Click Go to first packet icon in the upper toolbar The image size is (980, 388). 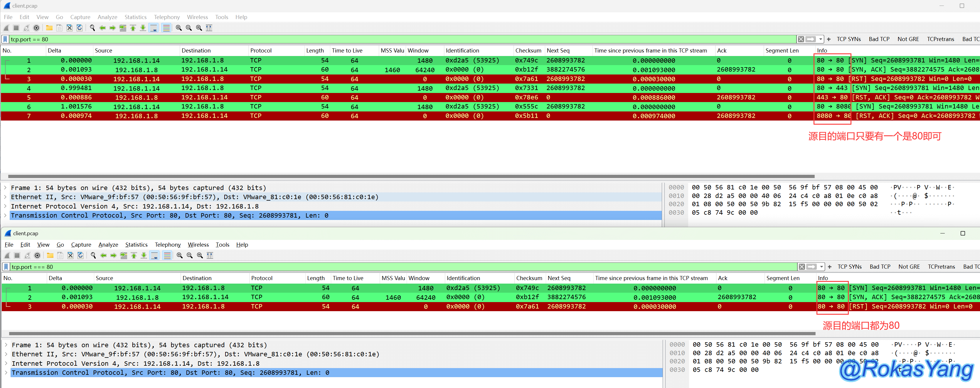click(133, 28)
